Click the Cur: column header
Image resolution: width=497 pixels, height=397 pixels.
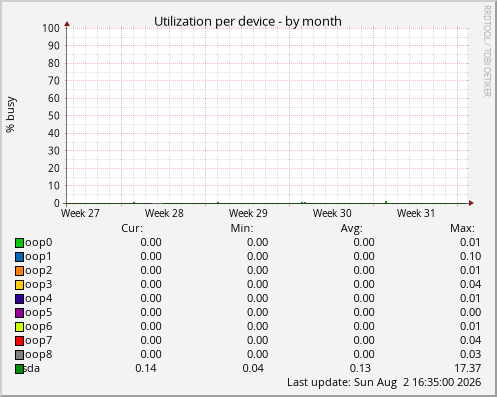(x=132, y=228)
